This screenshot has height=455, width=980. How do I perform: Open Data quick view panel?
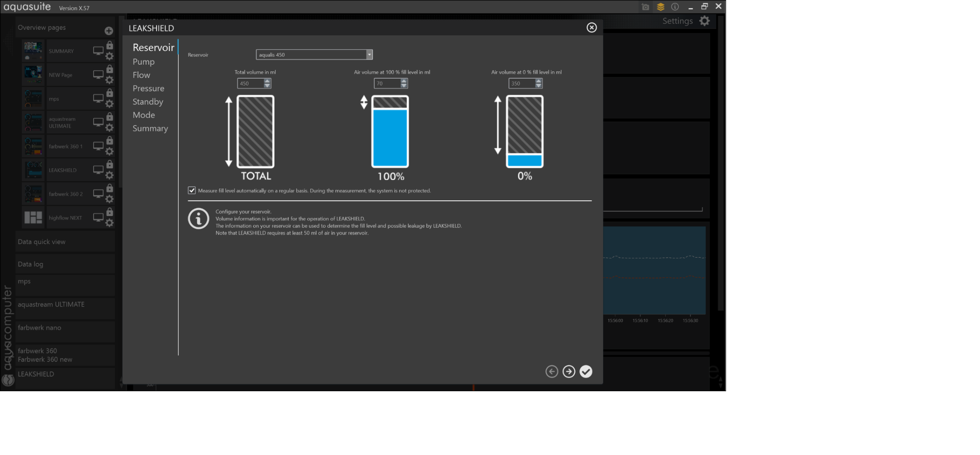tap(42, 242)
